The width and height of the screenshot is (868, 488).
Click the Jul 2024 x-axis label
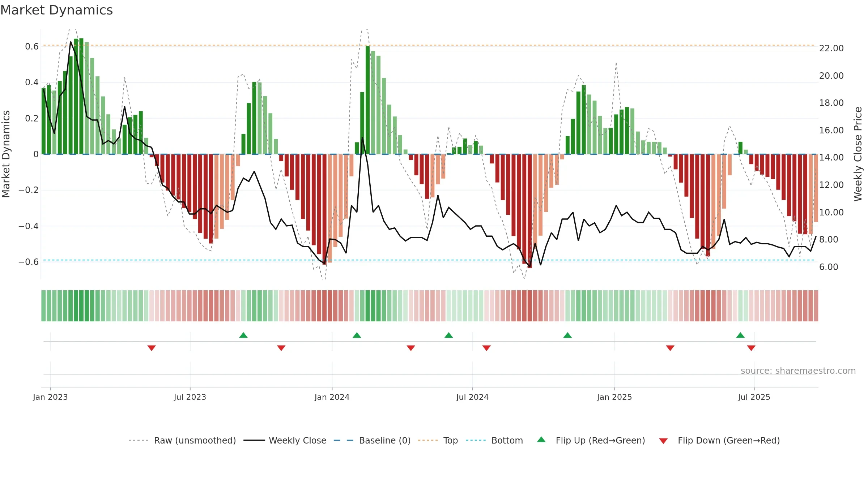coord(472,397)
